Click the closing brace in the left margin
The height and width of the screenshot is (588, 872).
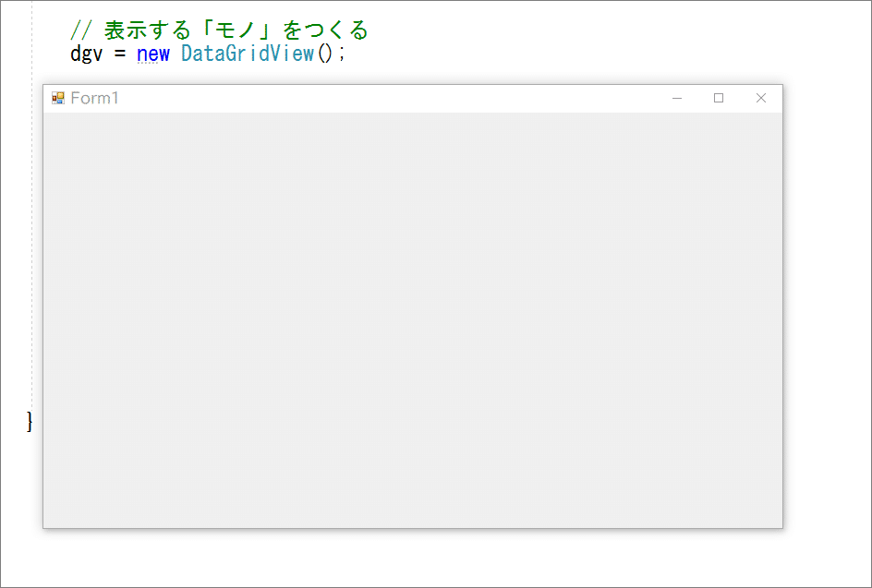point(29,423)
